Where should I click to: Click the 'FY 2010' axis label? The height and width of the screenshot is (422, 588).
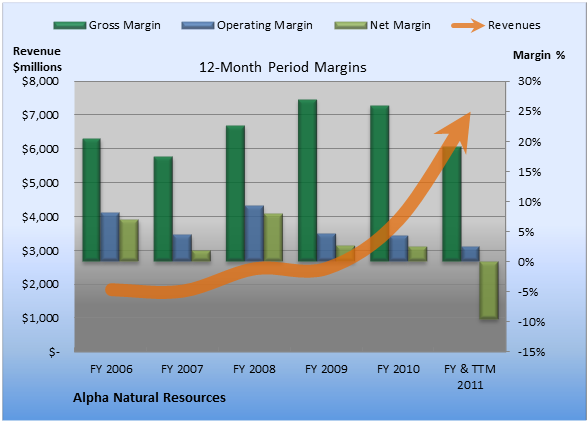398,369
